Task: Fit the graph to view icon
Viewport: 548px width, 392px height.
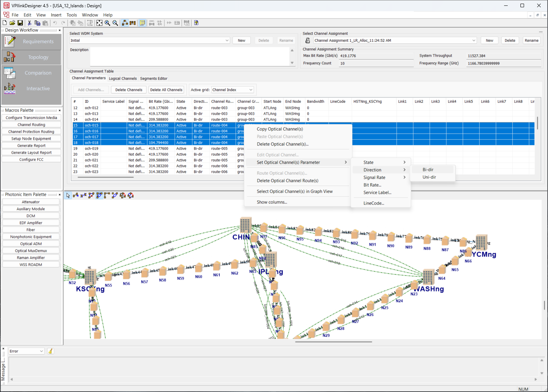Action: click(x=99, y=23)
